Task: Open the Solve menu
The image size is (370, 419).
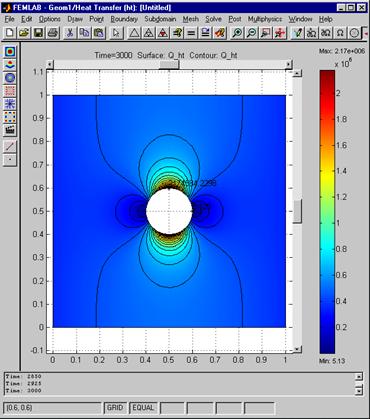Action: tap(213, 19)
